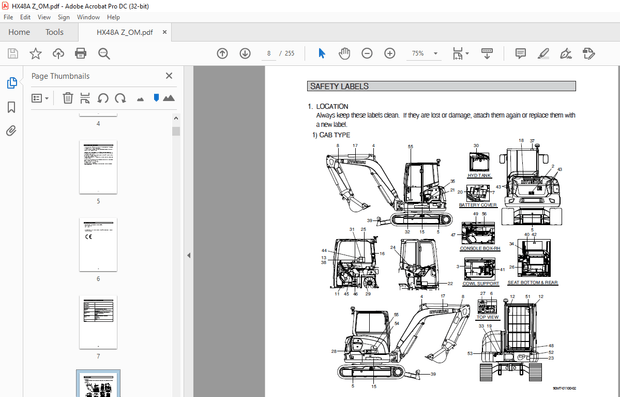Click the page number input field
This screenshot has height=397, width=620.
click(269, 53)
